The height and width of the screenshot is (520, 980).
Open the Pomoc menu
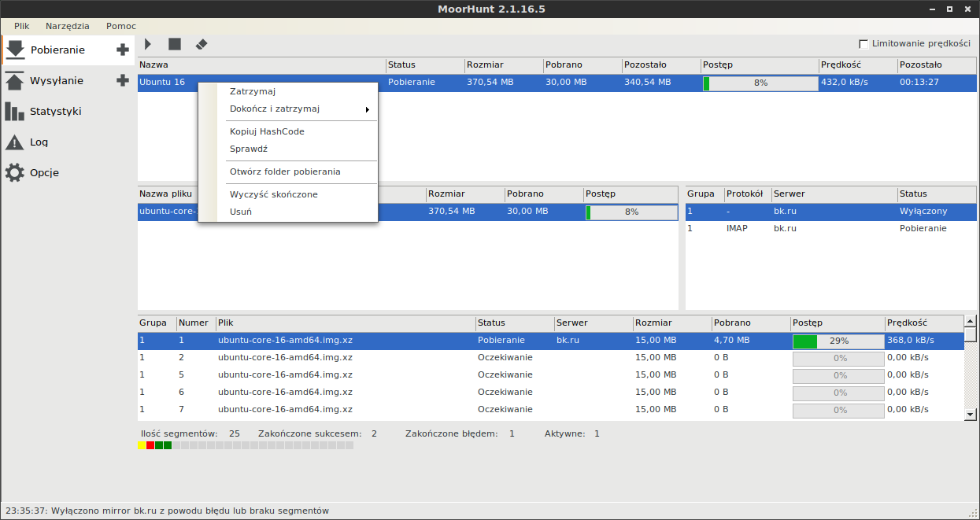(x=121, y=26)
